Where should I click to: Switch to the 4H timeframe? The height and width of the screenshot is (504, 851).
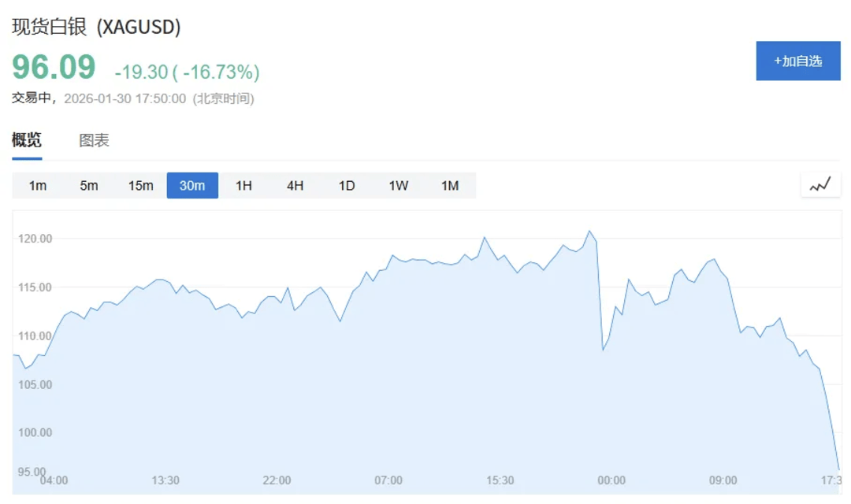295,185
